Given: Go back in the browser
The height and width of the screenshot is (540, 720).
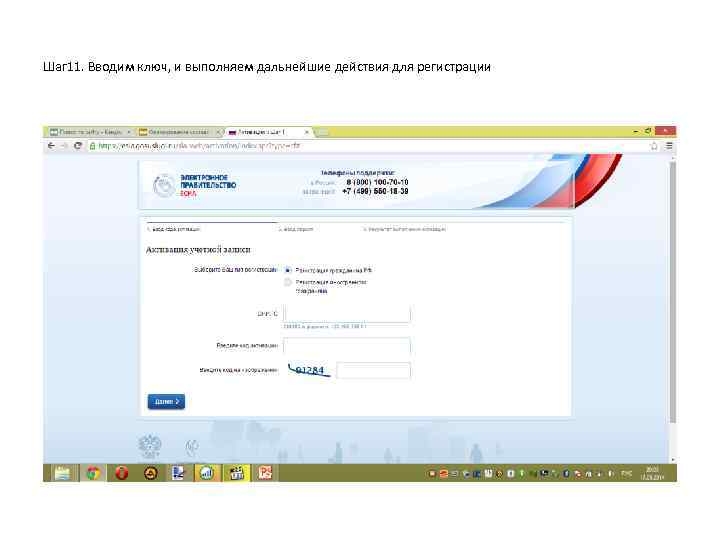Looking at the screenshot, I should [51, 146].
